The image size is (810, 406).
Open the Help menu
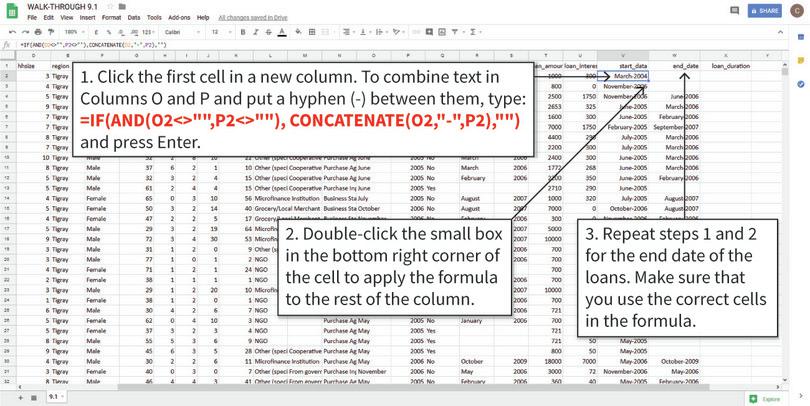tap(203, 18)
